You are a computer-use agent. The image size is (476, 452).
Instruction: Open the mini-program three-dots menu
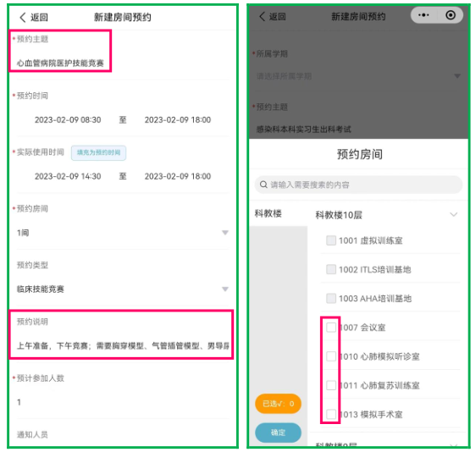click(423, 15)
